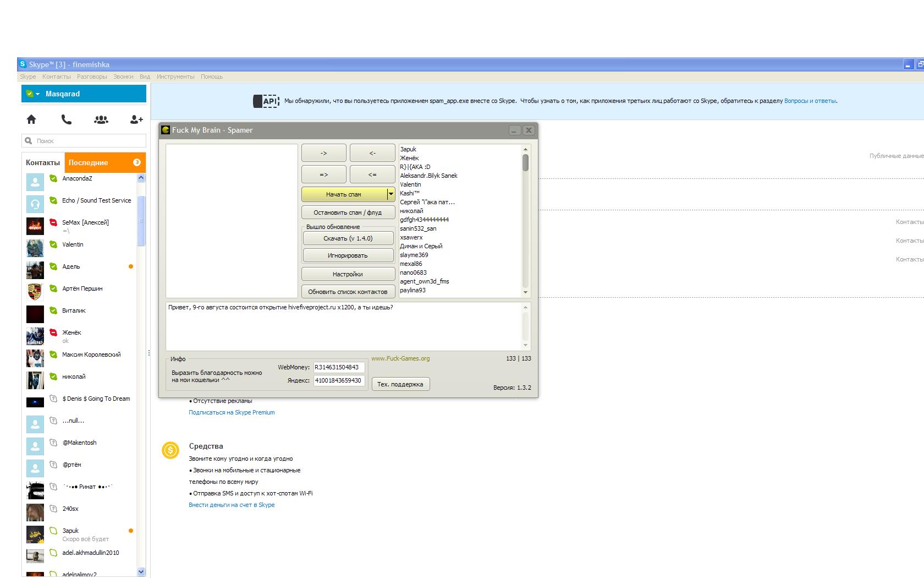Click Внести деньги на счет в Skype
The height and width of the screenshot is (578, 924).
(232, 505)
